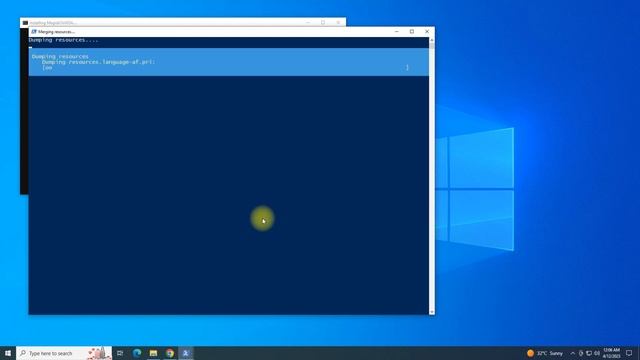Show hidden system tray icons
Viewport: 640px width, 360px height.
pos(572,353)
